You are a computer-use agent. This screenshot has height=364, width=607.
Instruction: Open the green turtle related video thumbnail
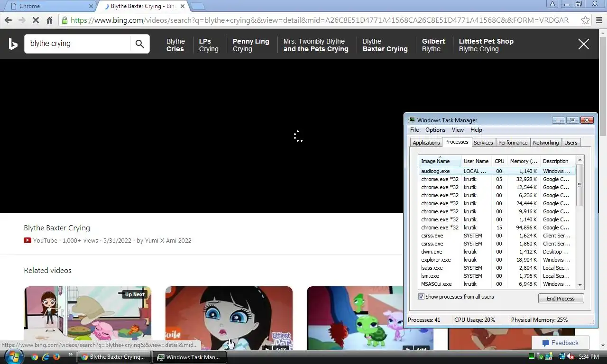point(355,318)
